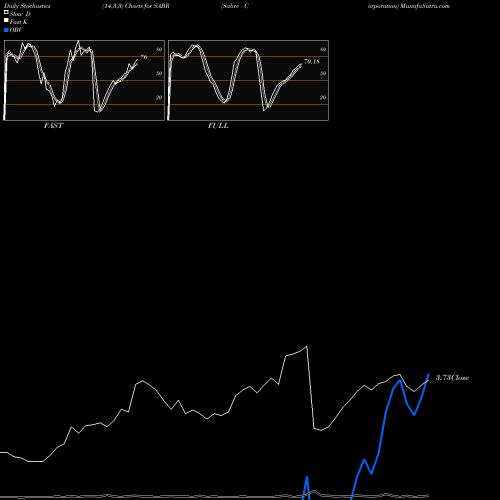
Task: Click the FULL stochastic chart panel
Action: point(248,80)
